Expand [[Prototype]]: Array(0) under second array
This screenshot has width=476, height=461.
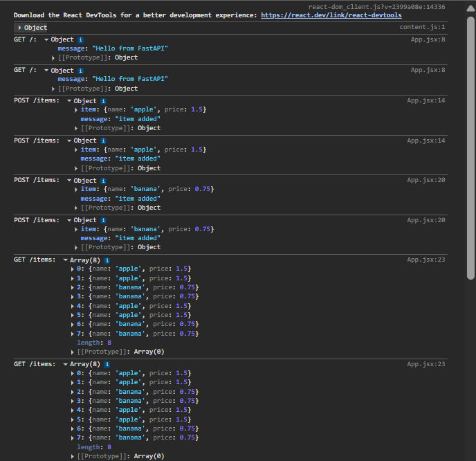click(72, 456)
